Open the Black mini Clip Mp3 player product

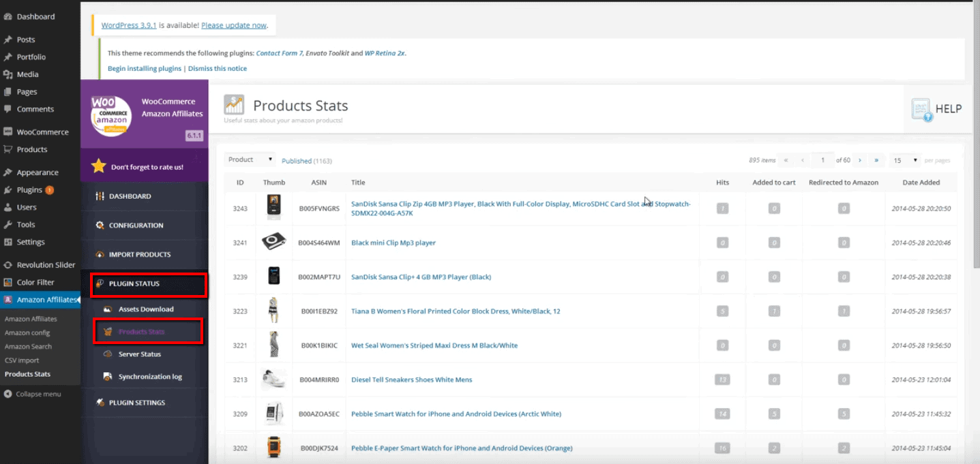(394, 243)
